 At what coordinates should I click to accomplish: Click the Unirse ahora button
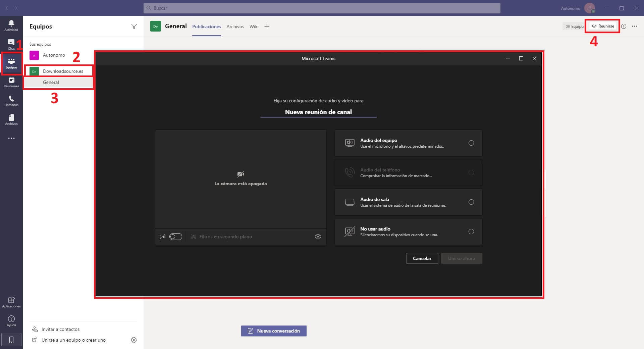coord(462,258)
